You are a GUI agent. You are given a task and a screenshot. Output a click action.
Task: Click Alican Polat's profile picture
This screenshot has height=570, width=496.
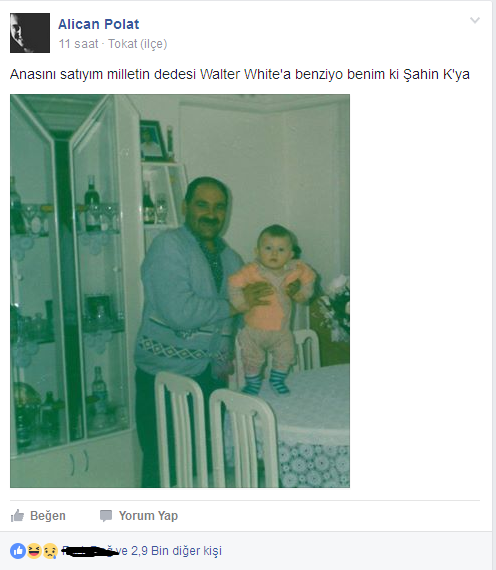(x=30, y=33)
